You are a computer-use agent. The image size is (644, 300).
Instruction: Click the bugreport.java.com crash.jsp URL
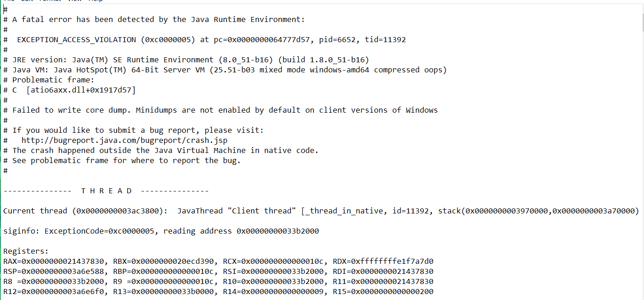(x=124, y=141)
